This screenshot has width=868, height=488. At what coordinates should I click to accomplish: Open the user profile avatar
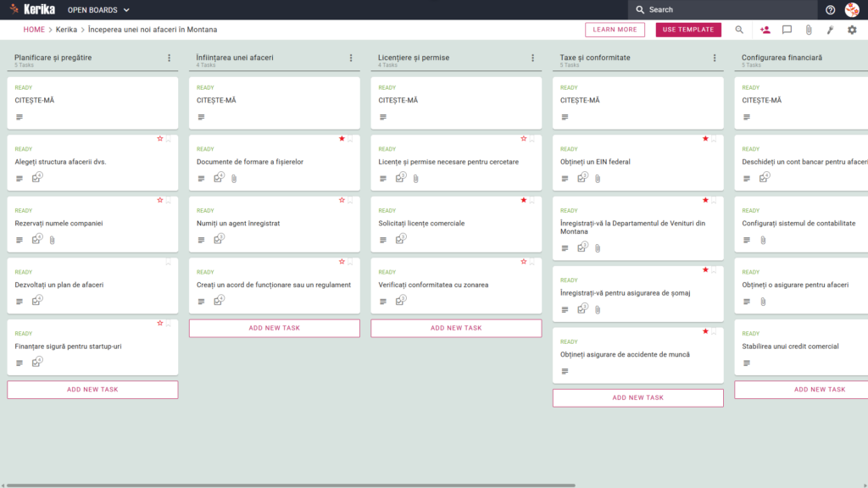[852, 9]
